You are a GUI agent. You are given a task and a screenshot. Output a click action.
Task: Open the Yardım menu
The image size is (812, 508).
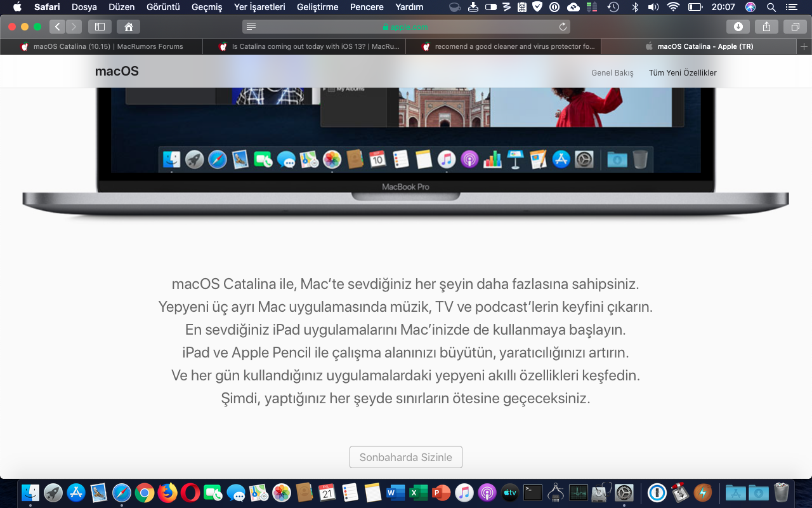409,7
